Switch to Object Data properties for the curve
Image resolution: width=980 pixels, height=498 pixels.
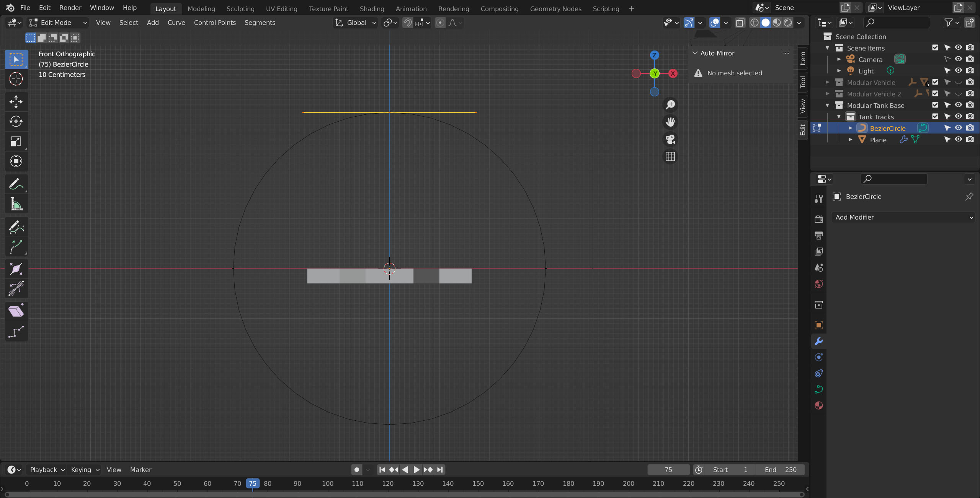pyautogui.click(x=819, y=389)
